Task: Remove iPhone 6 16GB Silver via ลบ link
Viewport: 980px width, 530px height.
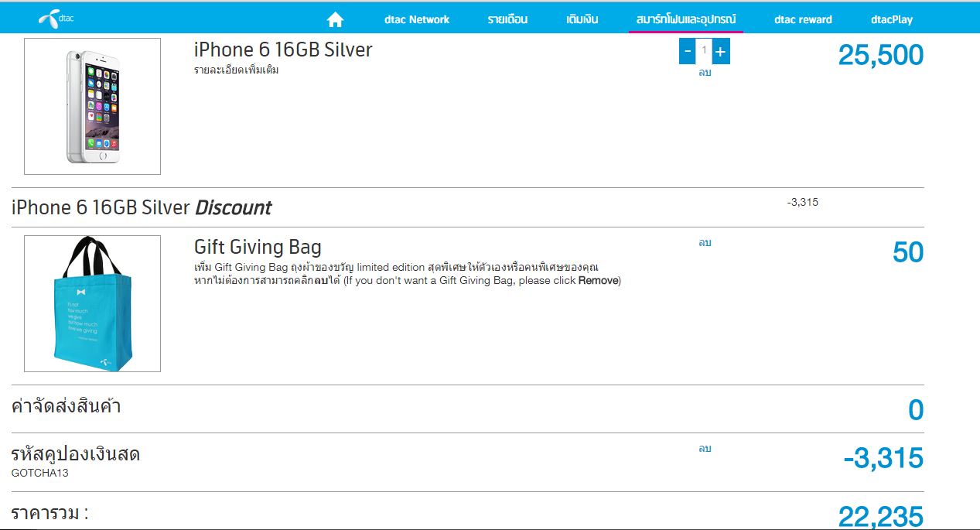Action: point(705,73)
